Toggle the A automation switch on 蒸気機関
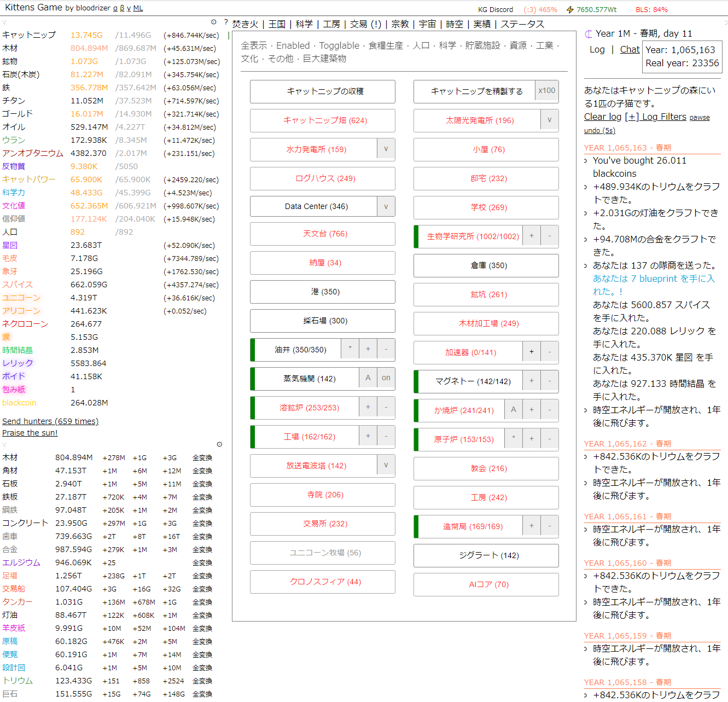 368,378
